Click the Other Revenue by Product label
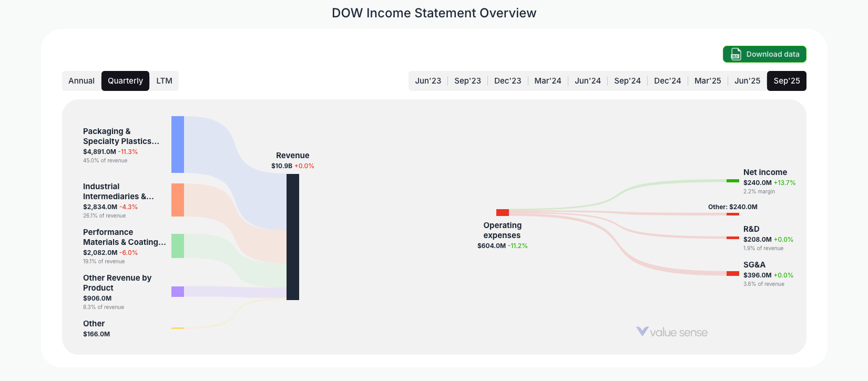This screenshot has height=381, width=868. click(x=117, y=283)
